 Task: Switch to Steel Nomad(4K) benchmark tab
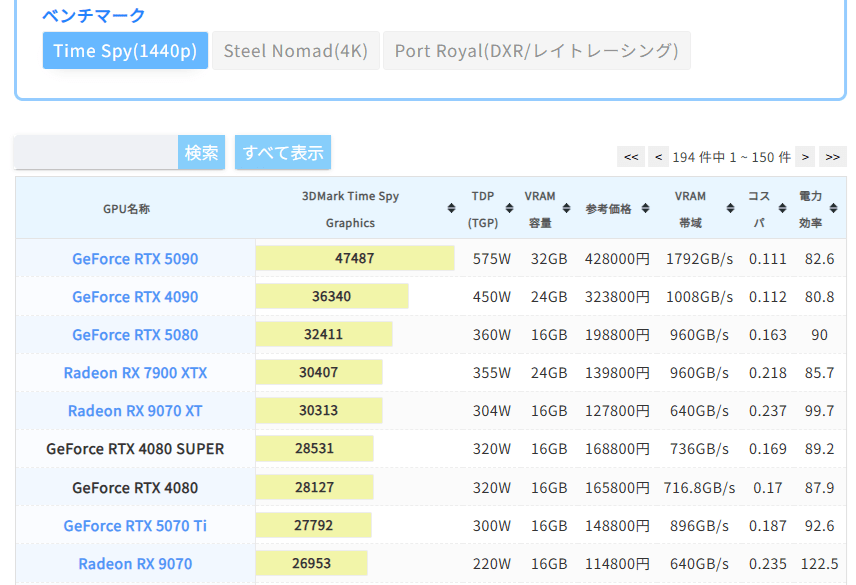pyautogui.click(x=295, y=50)
